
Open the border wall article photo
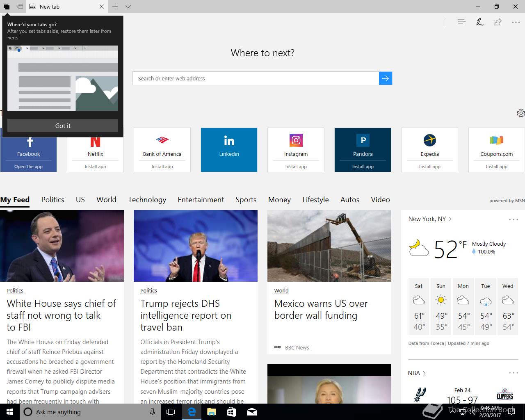coord(329,246)
